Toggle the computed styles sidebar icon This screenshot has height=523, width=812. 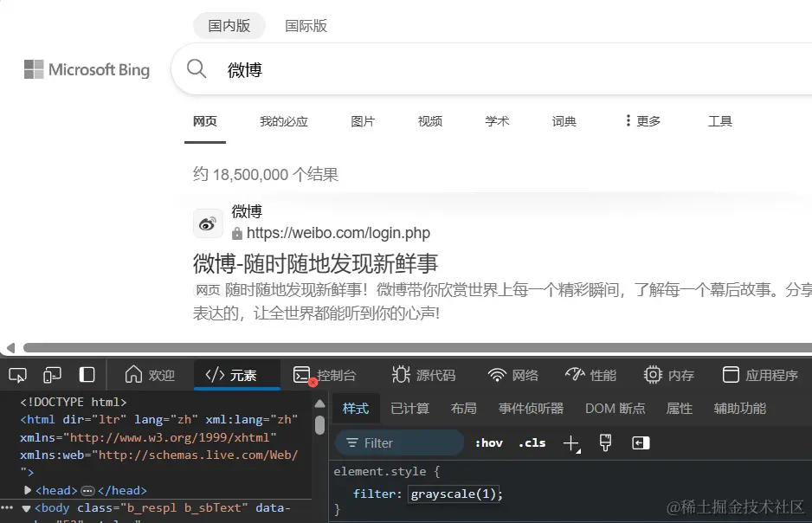641,443
